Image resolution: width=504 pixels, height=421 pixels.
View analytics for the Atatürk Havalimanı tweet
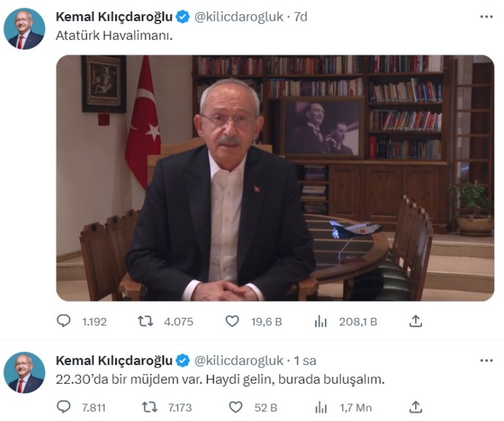(320, 321)
